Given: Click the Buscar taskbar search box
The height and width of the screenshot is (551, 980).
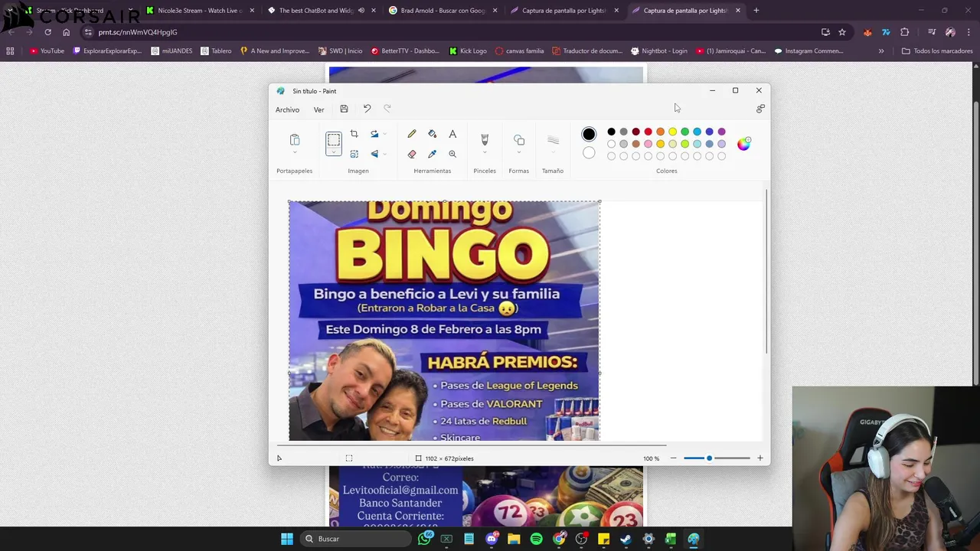Looking at the screenshot, I should 356,539.
